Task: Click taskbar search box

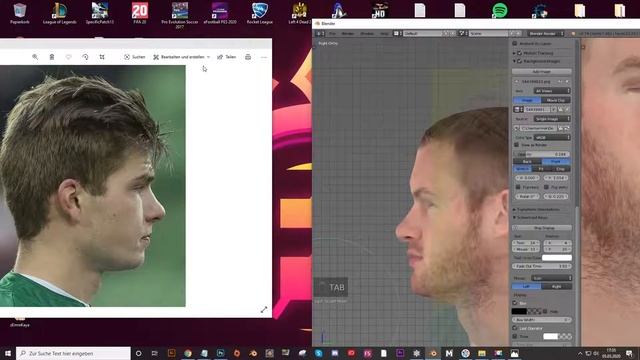Action: 73,353
